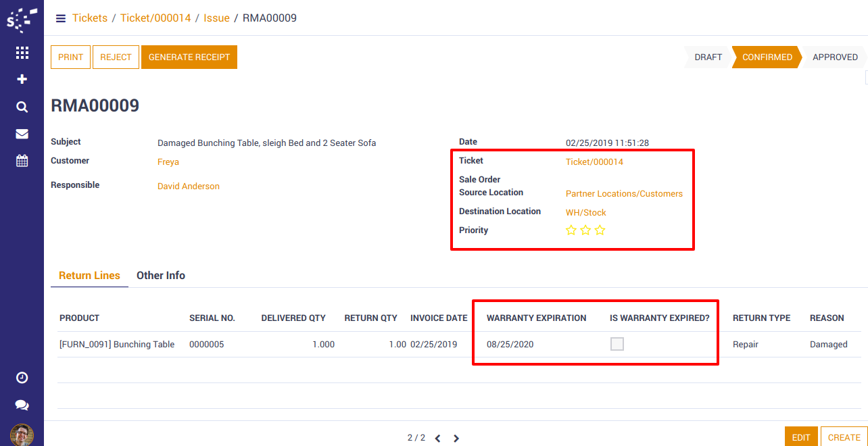Go to the next record arrow
Screen dimensions: 868x446
pyautogui.click(x=456, y=438)
